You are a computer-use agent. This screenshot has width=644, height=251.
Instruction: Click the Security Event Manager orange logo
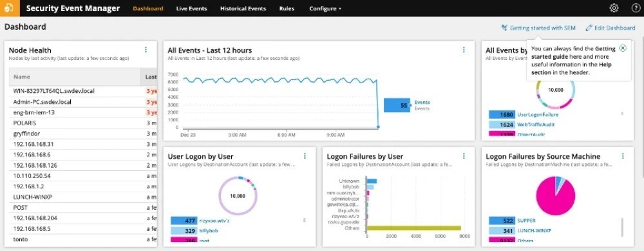10,8
